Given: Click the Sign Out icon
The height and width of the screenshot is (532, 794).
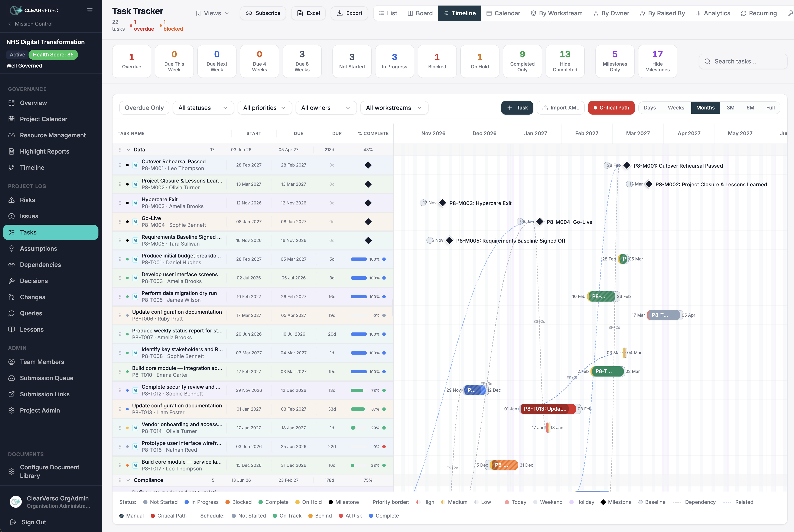Looking at the screenshot, I should coord(13,522).
